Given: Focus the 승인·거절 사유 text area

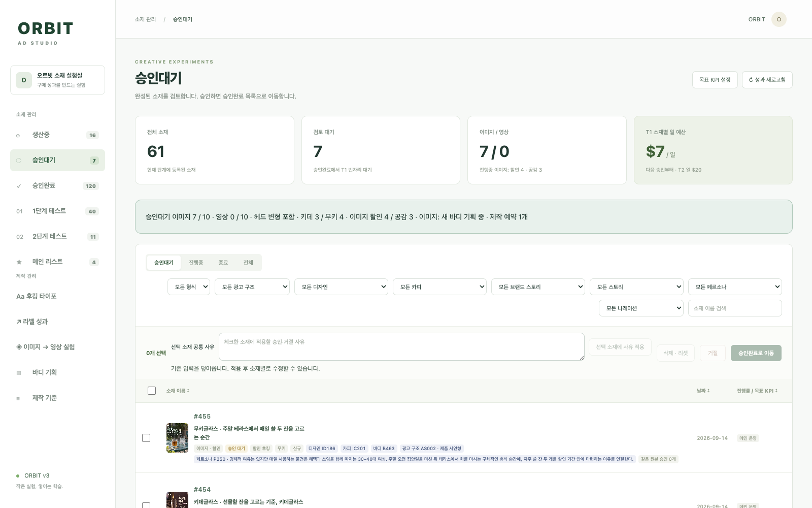Looking at the screenshot, I should coord(401,347).
